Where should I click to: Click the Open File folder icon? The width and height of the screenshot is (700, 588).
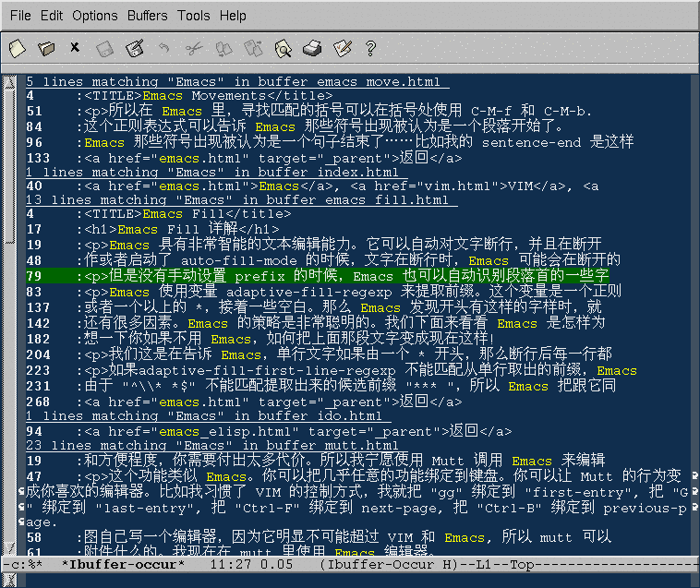point(46,47)
